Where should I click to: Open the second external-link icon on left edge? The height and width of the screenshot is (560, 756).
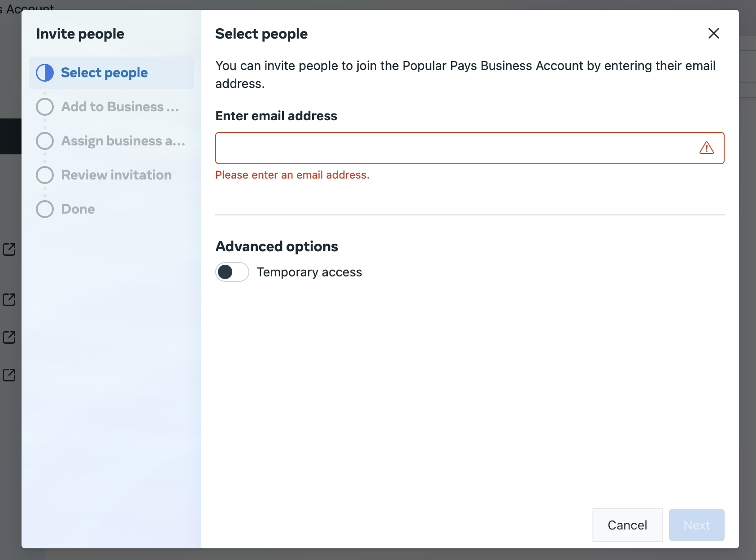9,300
